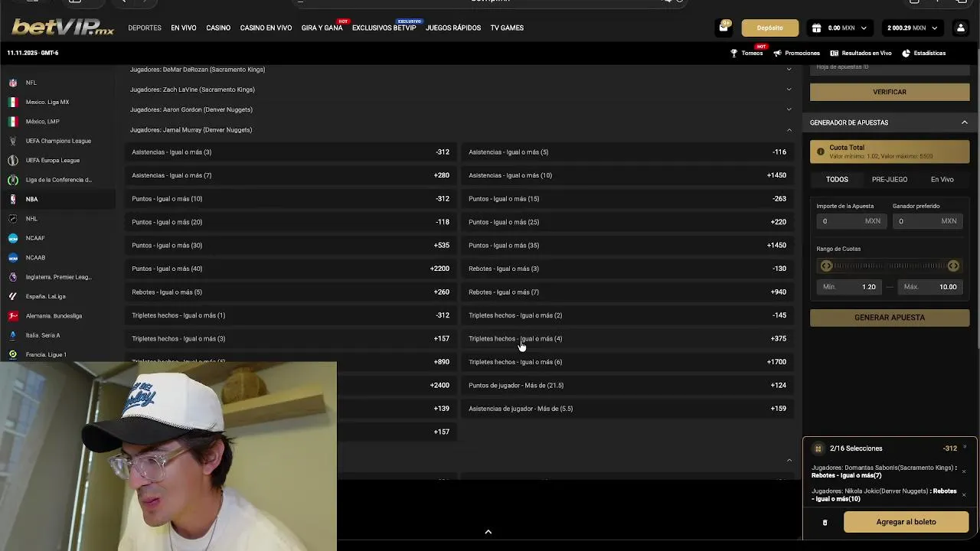Image resolution: width=980 pixels, height=551 pixels.
Task: Open the gift inbox icon in header
Action: click(724, 28)
